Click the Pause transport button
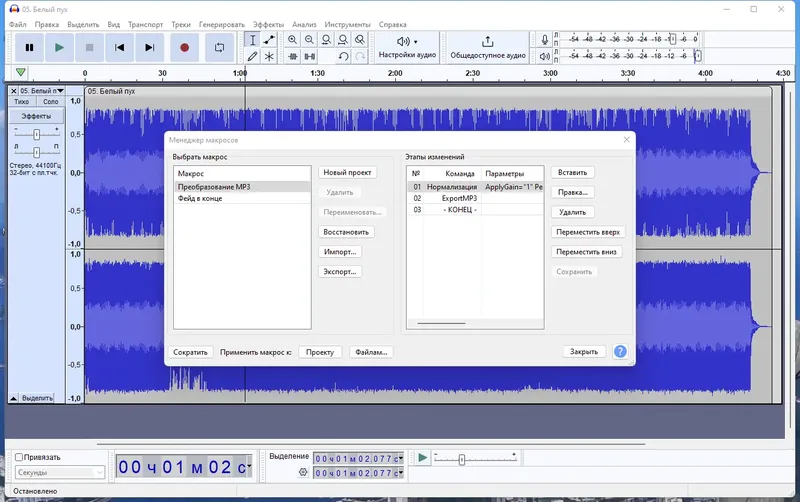Image resolution: width=800 pixels, height=502 pixels. click(30, 47)
